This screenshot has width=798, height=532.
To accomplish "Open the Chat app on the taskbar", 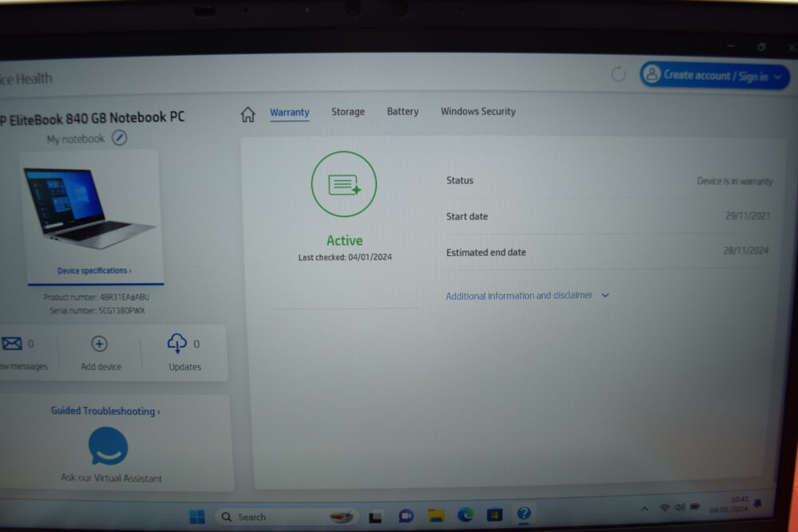I will [x=405, y=516].
